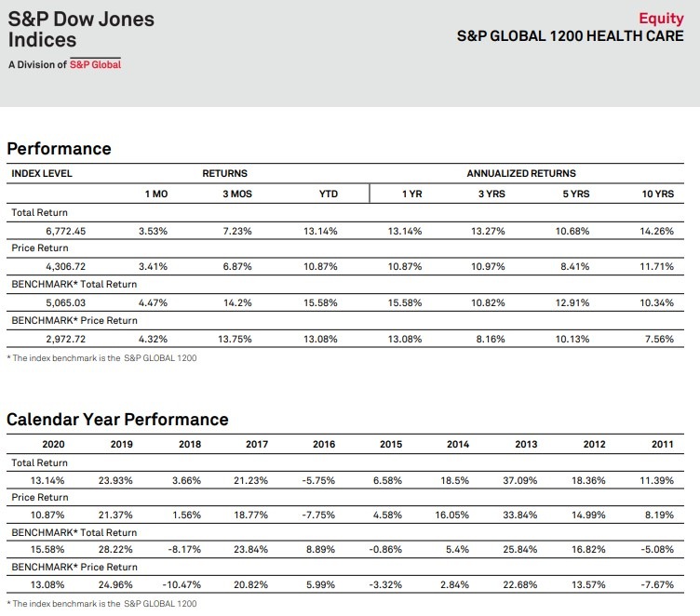Click the 10 YRS column header
This screenshot has width=700, height=616.
[x=658, y=194]
